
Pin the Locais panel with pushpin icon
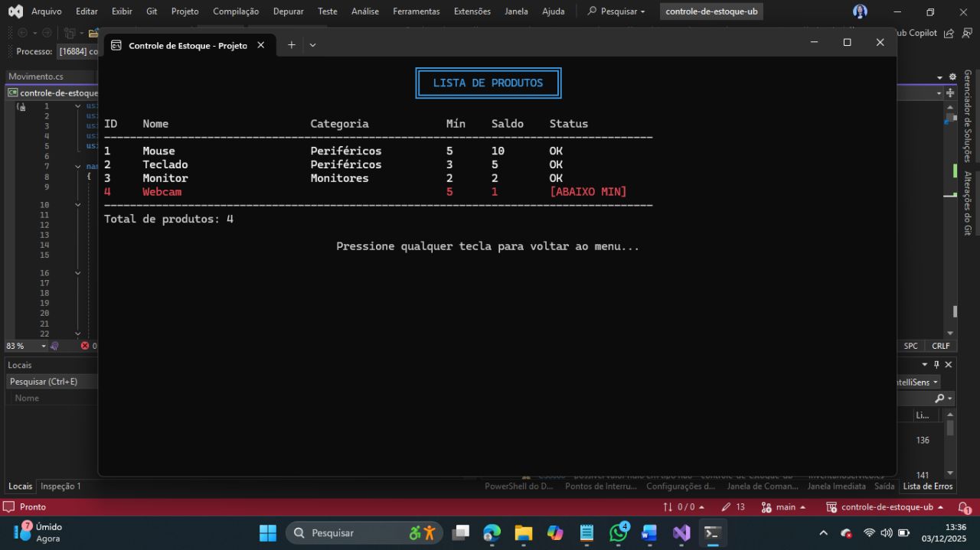tap(936, 365)
